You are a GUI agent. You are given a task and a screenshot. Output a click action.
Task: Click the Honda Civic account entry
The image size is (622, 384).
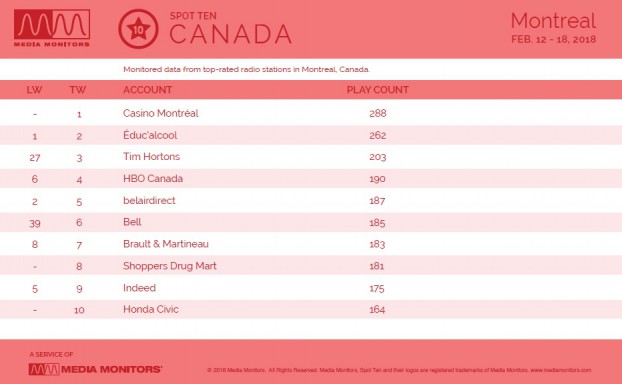coord(151,309)
